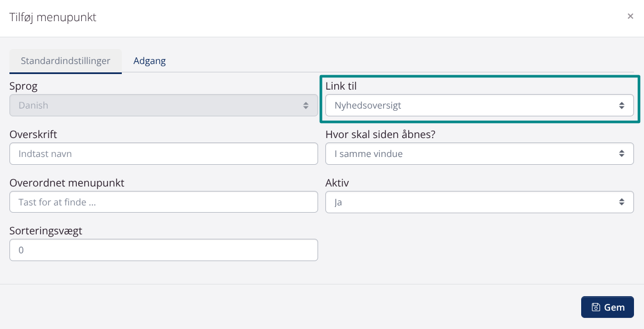Screen dimensions: 644x329
Task: Save the menu item with Gem
Action: 607,307
